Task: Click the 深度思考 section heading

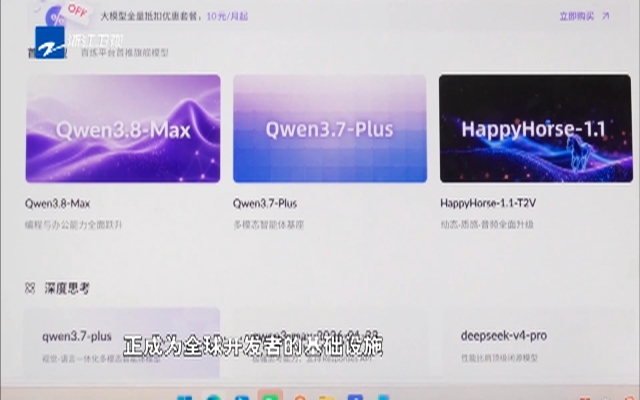Action: click(67, 289)
